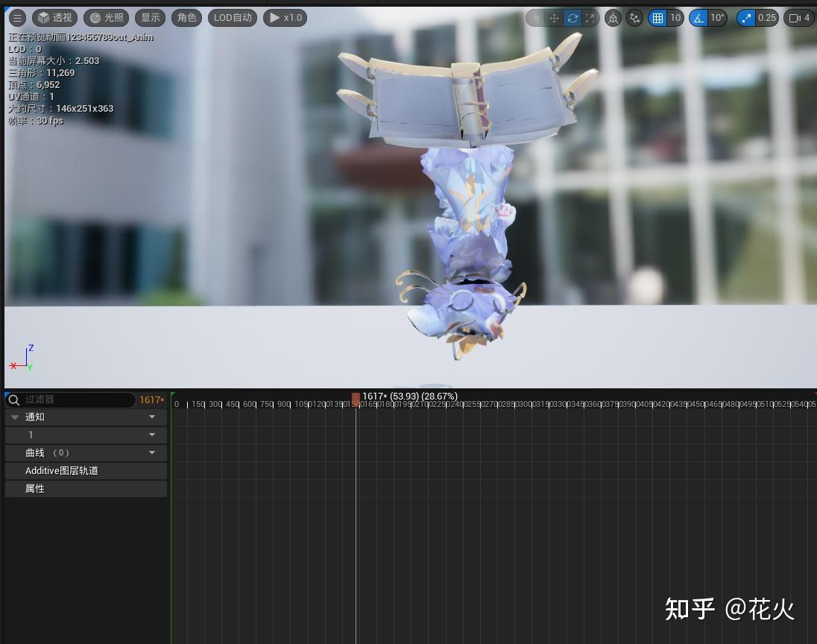Activate the rotate gizmo tool
The width and height of the screenshot is (817, 644).
572,18
